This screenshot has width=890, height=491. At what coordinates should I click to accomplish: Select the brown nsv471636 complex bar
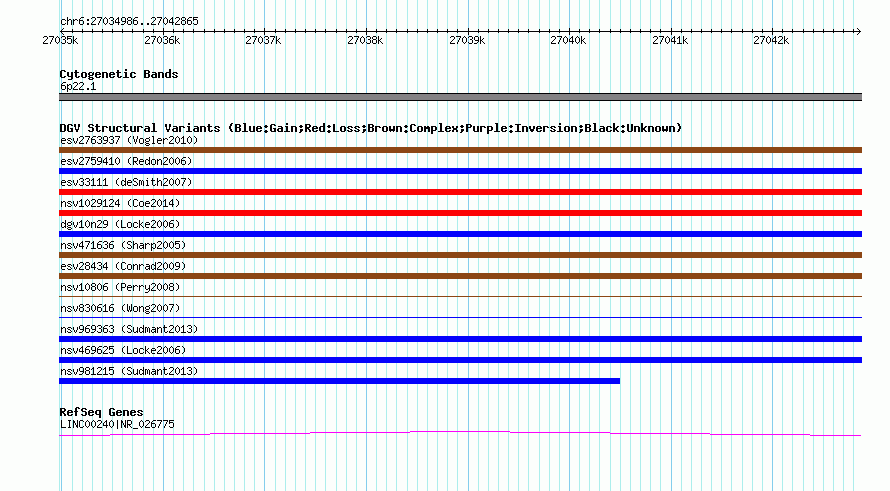pos(460,255)
